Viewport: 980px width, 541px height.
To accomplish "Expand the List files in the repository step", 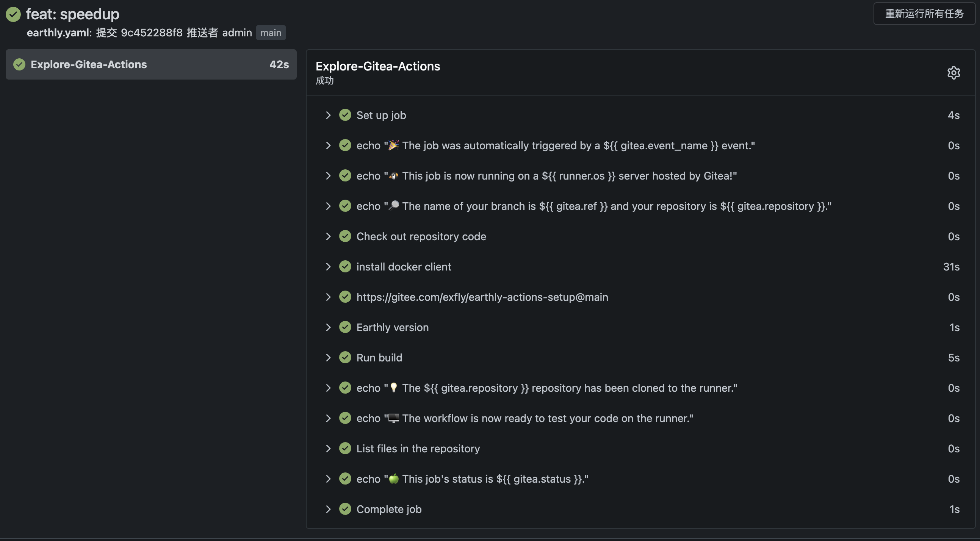I will (x=328, y=449).
